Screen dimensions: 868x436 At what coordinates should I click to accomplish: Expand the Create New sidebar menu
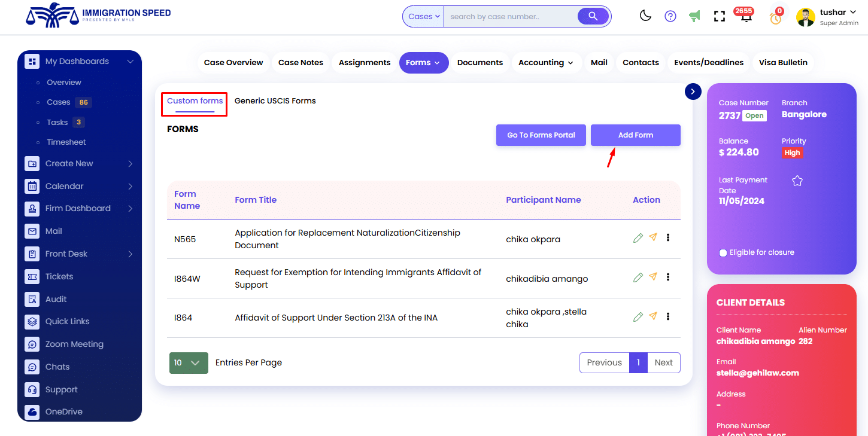(x=79, y=164)
